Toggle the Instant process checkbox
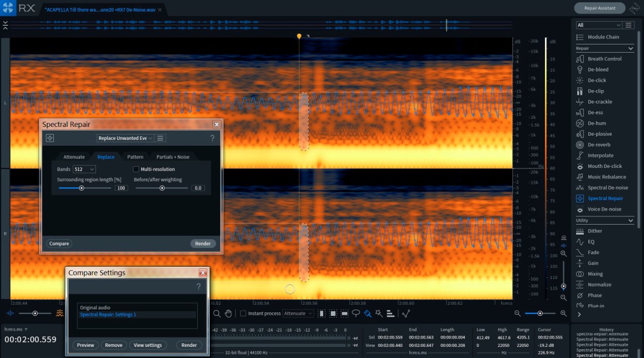The height and width of the screenshot is (358, 644). (x=243, y=313)
